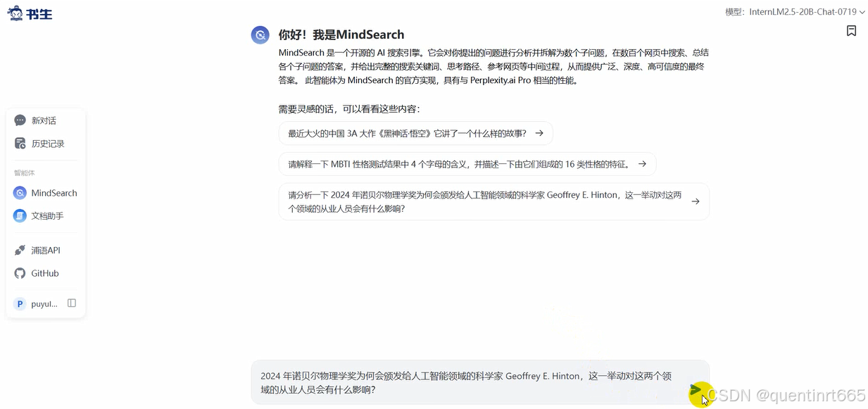
Task: Collapse the sidebar with the panel icon
Action: pos(72,303)
